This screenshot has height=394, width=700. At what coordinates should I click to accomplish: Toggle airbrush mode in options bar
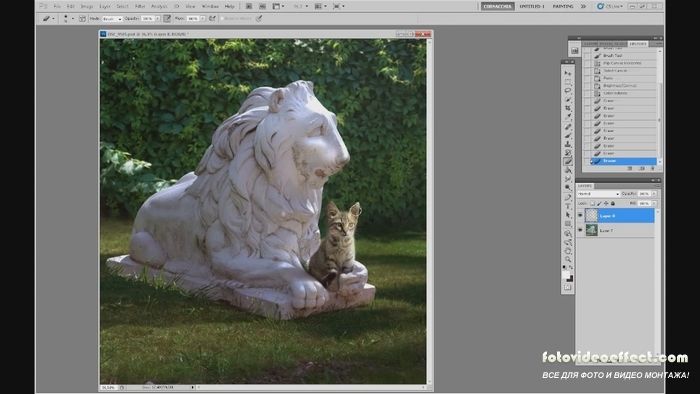(212, 18)
